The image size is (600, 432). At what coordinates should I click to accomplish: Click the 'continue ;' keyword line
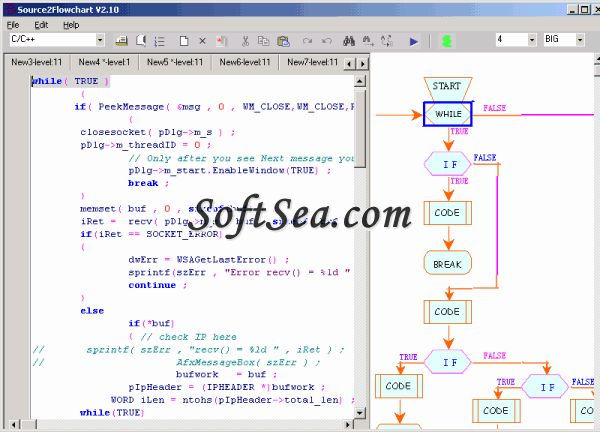(158, 285)
